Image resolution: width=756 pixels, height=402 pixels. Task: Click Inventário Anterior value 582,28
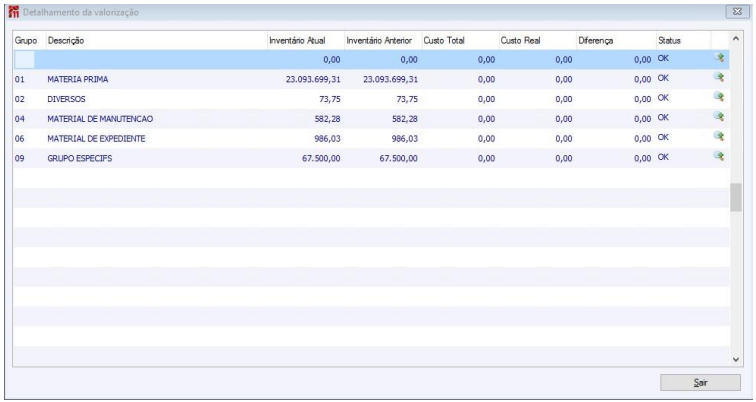(405, 120)
